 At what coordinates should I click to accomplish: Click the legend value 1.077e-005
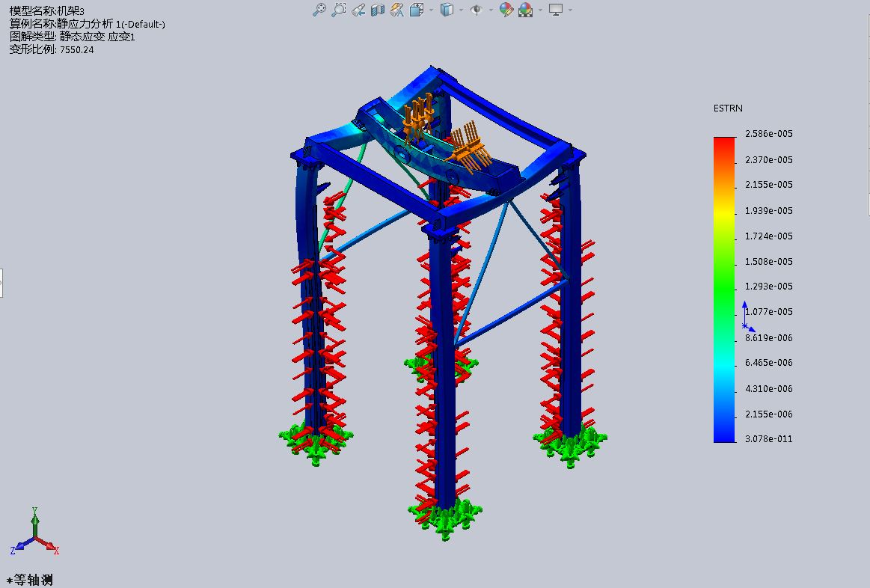click(769, 312)
